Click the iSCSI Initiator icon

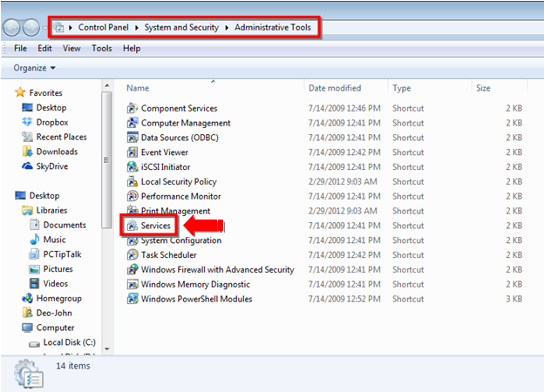click(133, 166)
